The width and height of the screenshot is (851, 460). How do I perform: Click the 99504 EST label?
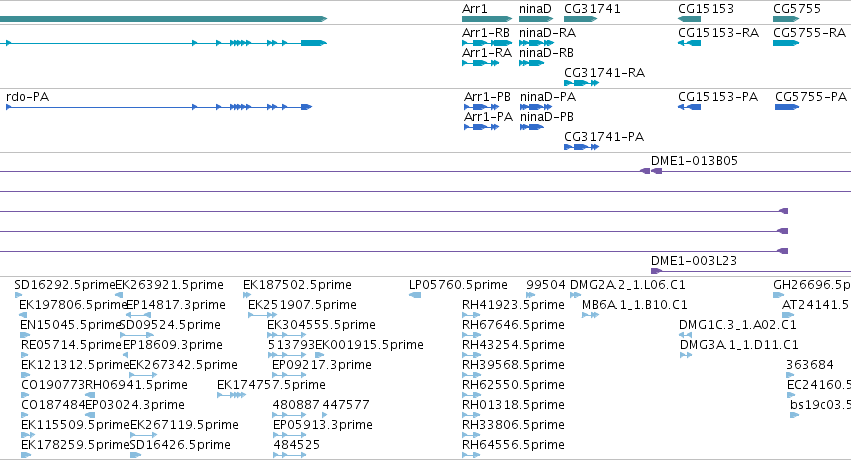pos(545,285)
